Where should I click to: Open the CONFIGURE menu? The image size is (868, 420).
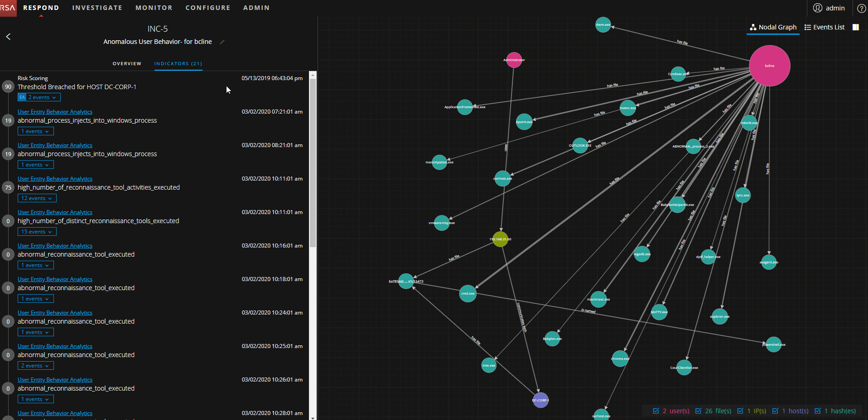coord(208,8)
